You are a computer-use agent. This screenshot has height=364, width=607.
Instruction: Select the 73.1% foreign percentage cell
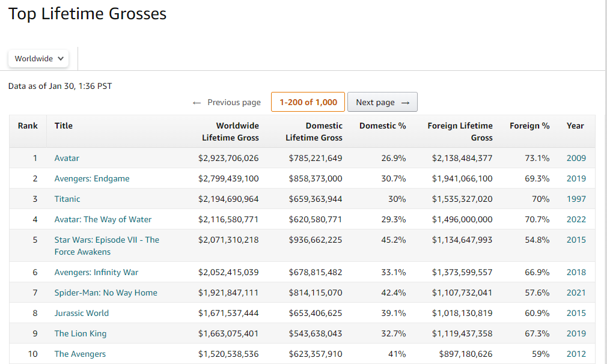[537, 158]
